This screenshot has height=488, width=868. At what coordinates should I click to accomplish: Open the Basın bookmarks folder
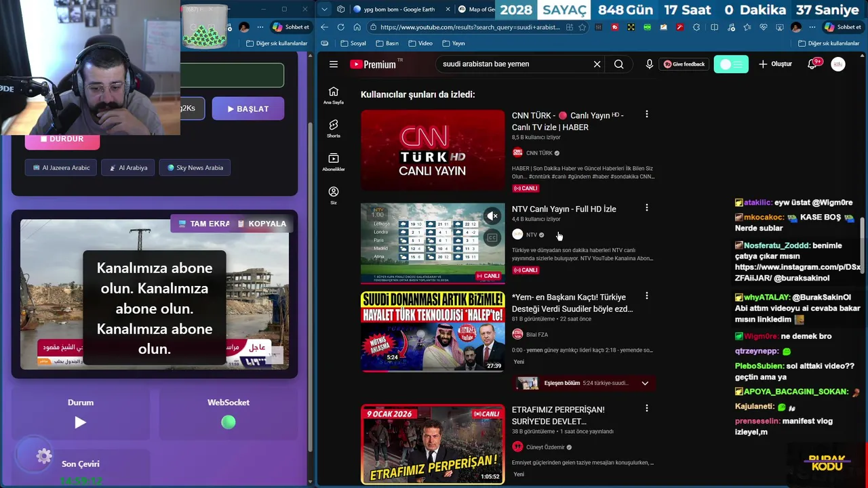(x=387, y=43)
